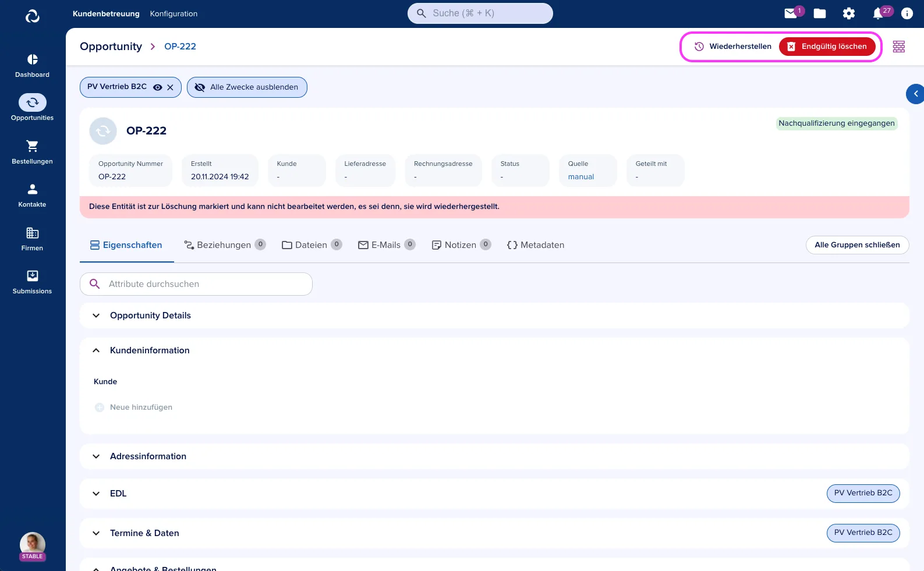The height and width of the screenshot is (571, 924).
Task: Click PV Vertrieb B2C tag on EDL row
Action: click(x=863, y=493)
